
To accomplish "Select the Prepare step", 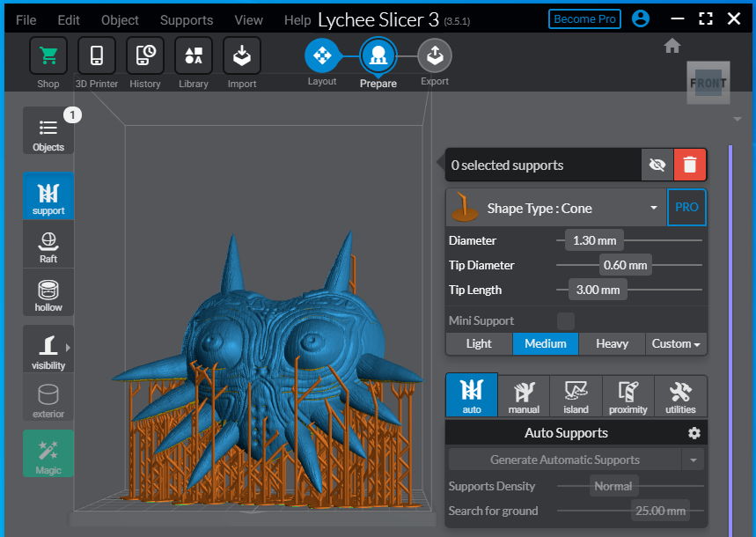I will [x=378, y=56].
